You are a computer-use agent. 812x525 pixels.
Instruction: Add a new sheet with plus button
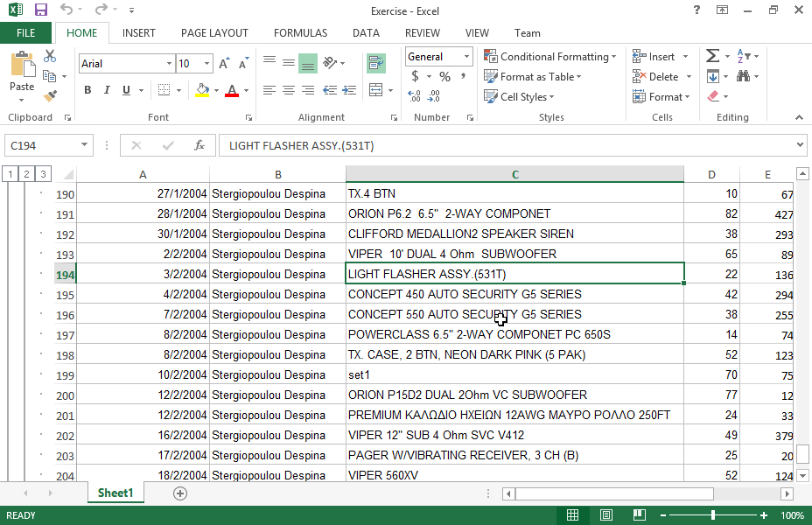pyautogui.click(x=180, y=493)
